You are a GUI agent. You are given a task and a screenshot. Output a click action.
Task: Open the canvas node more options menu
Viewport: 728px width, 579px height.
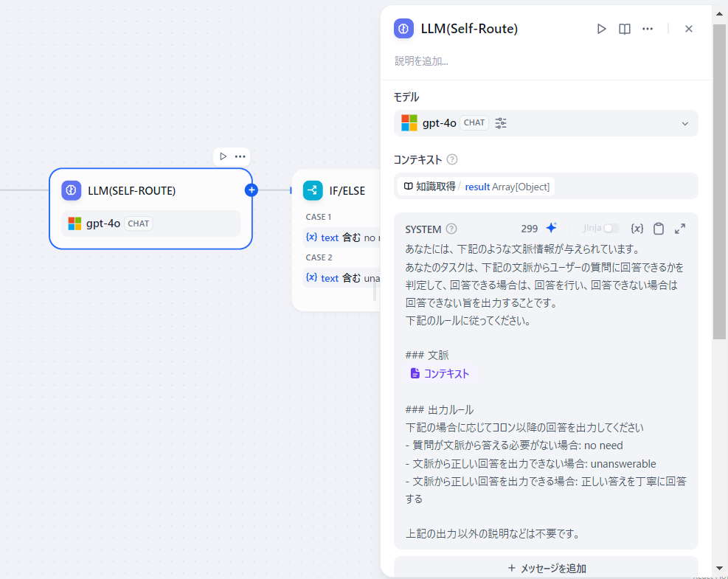click(240, 156)
